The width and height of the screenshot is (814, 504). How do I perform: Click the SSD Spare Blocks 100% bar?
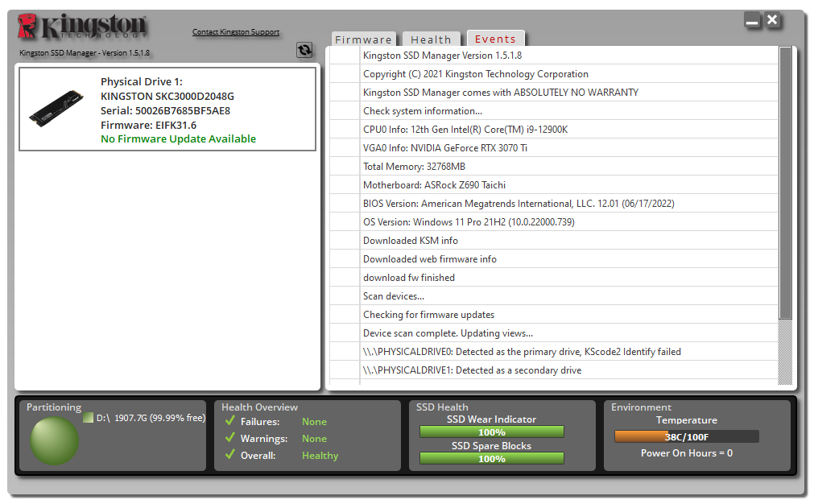492,458
